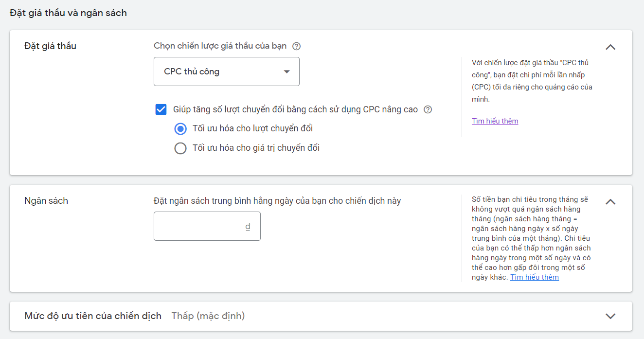Collapse the 'Ngân sách' section chevron
This screenshot has width=644, height=339.
click(x=610, y=202)
